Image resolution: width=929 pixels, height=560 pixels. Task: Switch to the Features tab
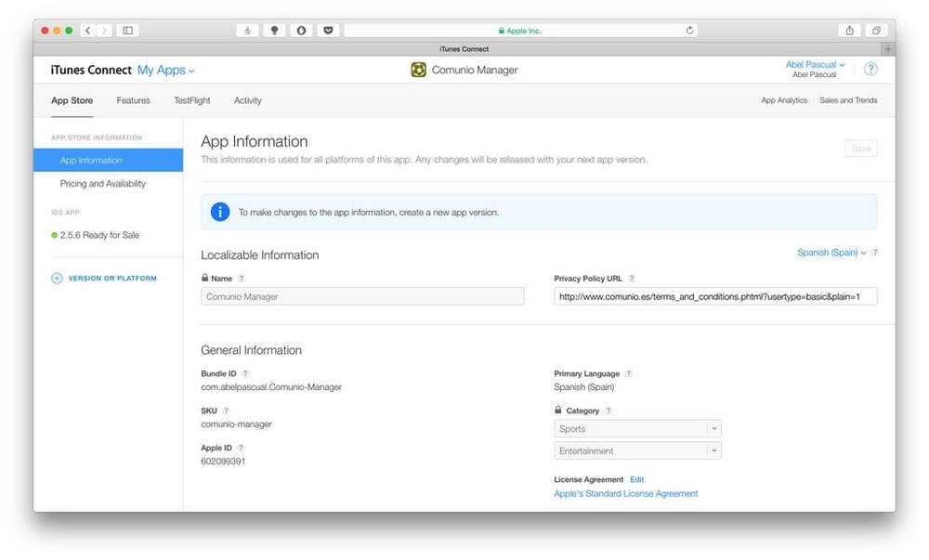point(133,100)
